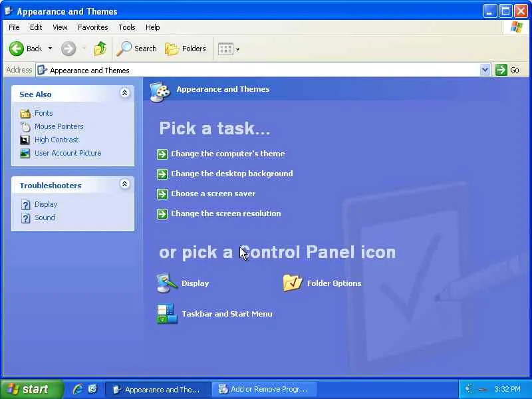Click arrow icon for desktop background task

click(x=162, y=174)
